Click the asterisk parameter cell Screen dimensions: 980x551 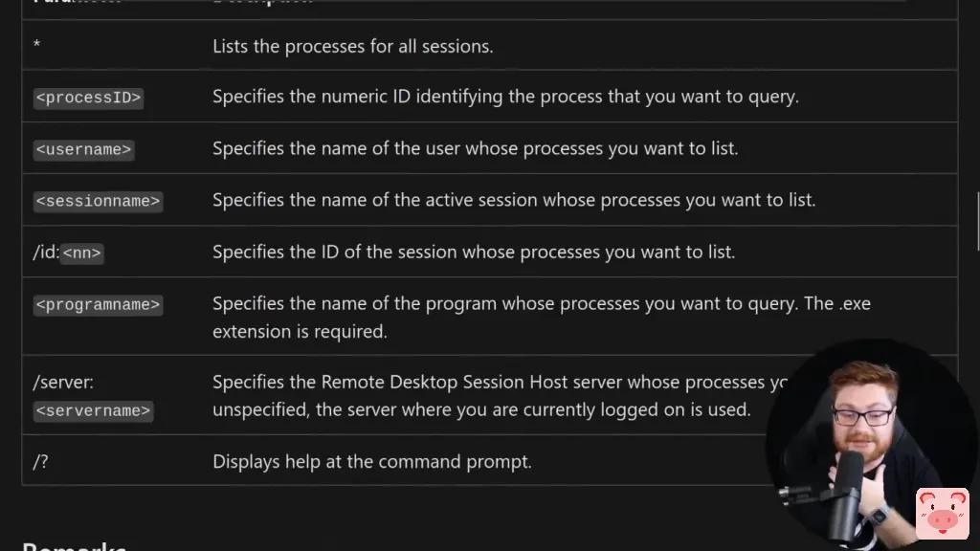click(x=36, y=46)
